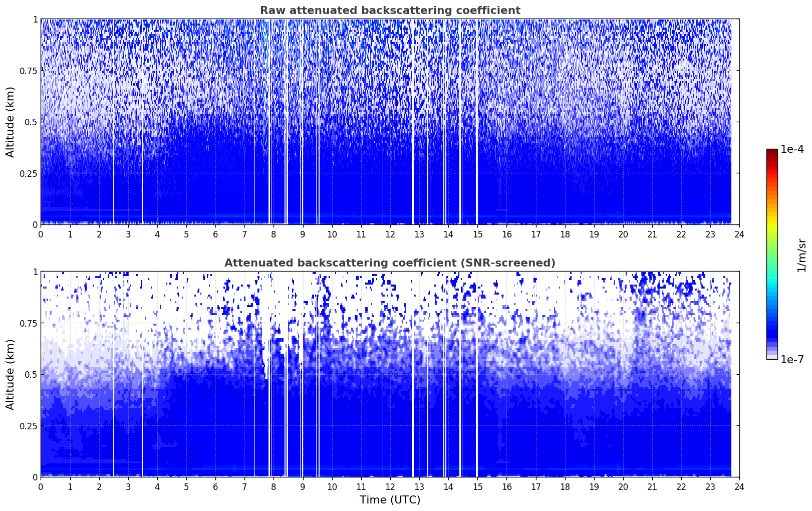Image resolution: width=812 pixels, height=511 pixels.
Task: Click the bottom plot's "Altitude (km)" label
Action: [x=11, y=374]
